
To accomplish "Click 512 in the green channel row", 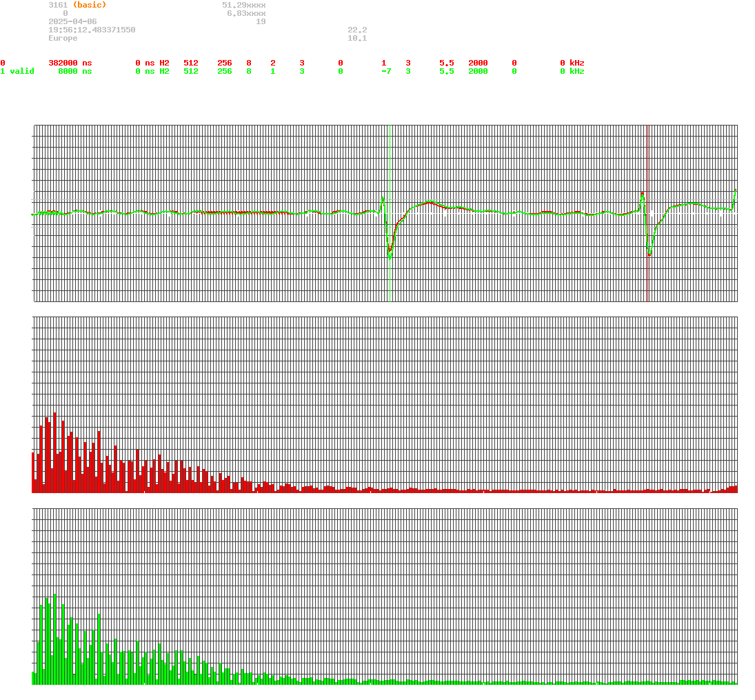I will coord(191,71).
